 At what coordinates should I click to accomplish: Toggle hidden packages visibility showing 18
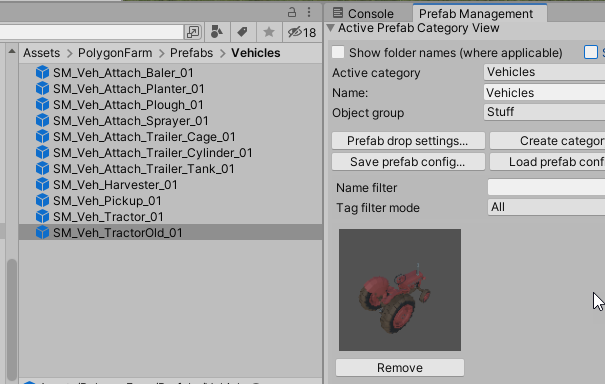point(302,32)
